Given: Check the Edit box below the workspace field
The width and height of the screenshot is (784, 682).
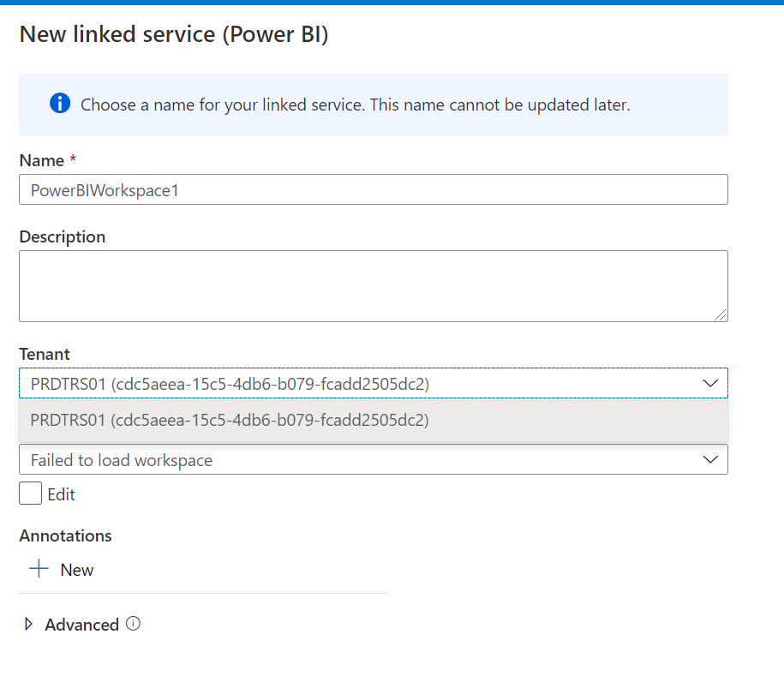Looking at the screenshot, I should (29, 493).
